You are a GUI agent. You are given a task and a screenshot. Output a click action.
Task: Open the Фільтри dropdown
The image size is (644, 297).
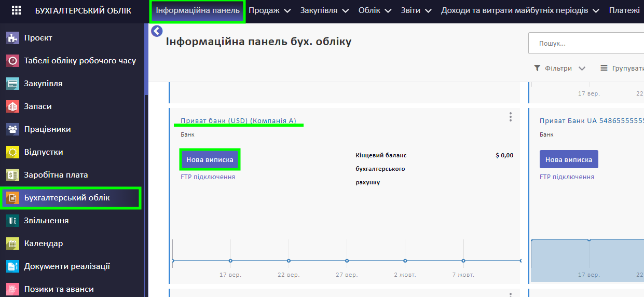[560, 69]
